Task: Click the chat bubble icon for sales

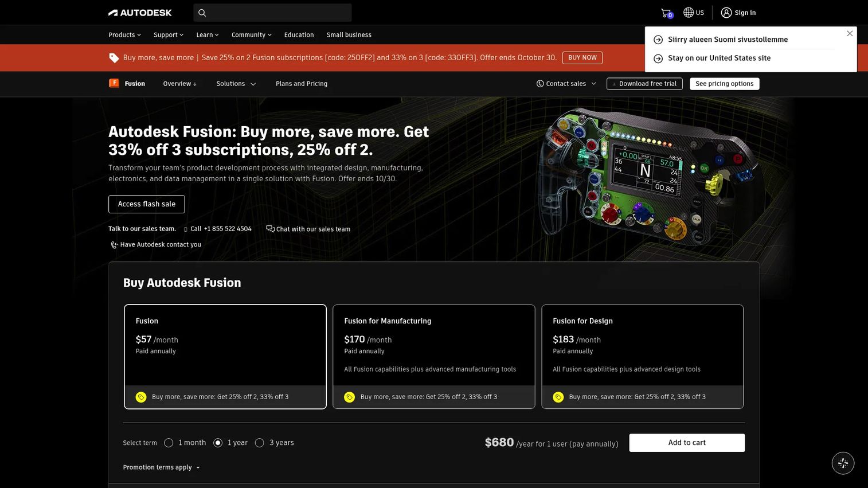Action: pyautogui.click(x=270, y=229)
